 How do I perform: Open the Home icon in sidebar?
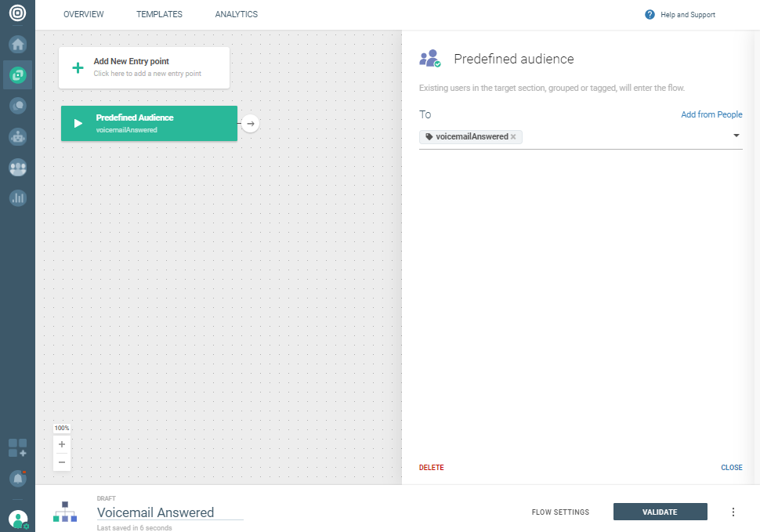pyautogui.click(x=17, y=44)
